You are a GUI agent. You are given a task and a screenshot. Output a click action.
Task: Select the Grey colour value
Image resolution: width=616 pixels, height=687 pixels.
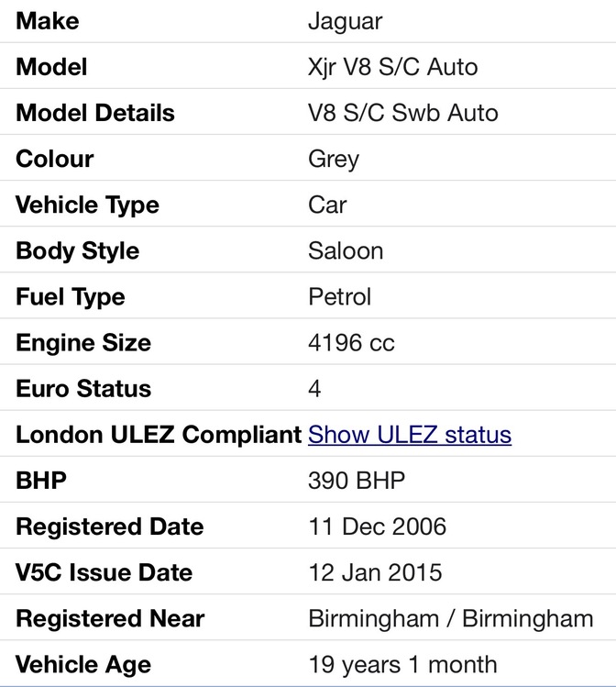(x=334, y=159)
